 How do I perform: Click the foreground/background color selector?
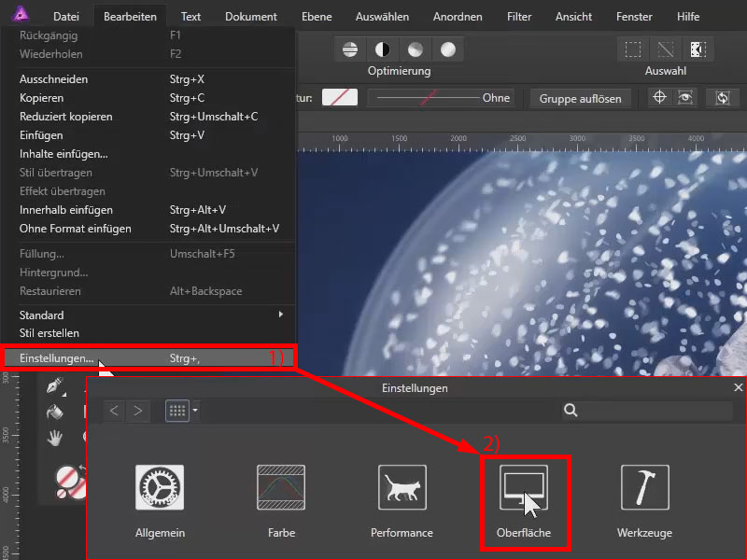(69, 482)
